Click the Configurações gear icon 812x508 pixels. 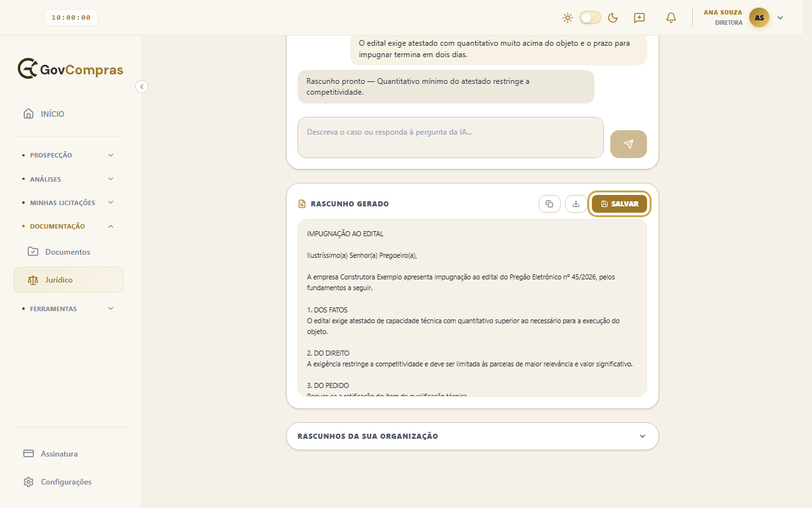[x=29, y=482]
